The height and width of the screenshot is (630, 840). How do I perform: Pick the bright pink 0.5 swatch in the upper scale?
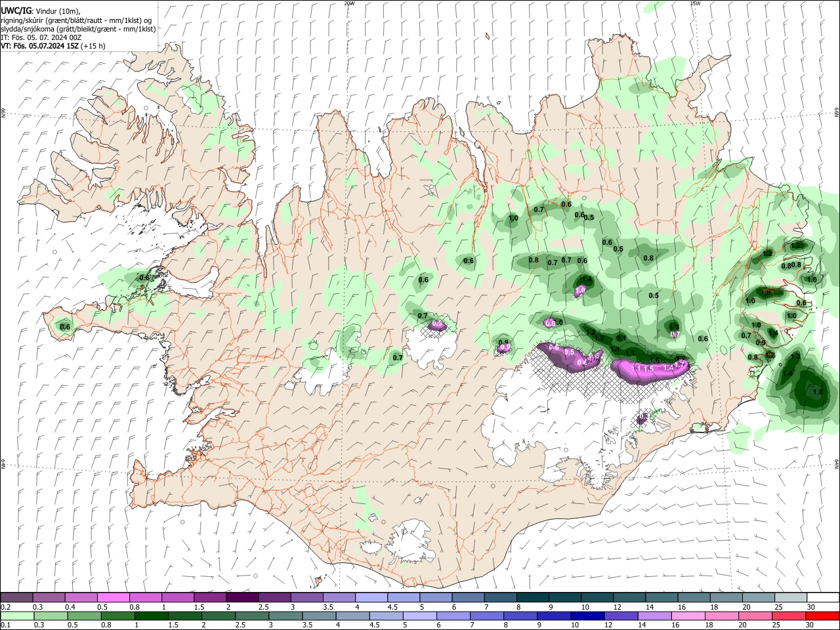click(x=113, y=597)
